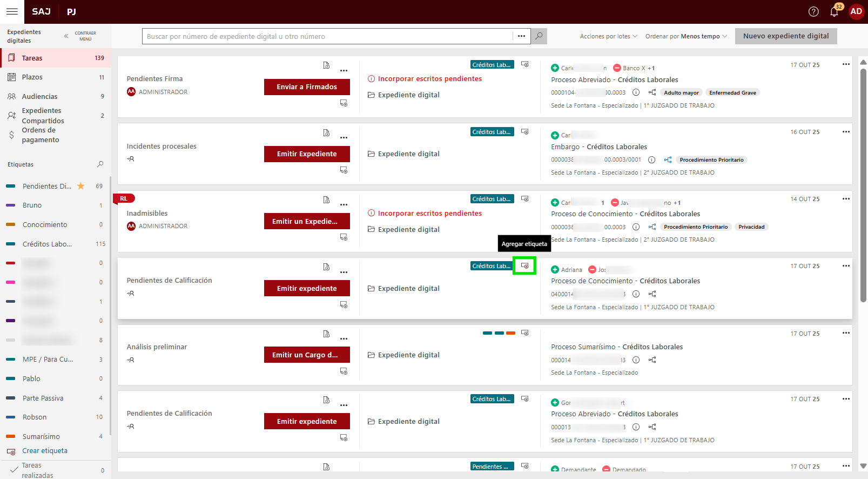Toggle favorite star on Pendientes Di... etiqueta
Screen dimensions: 868x479
(81, 186)
